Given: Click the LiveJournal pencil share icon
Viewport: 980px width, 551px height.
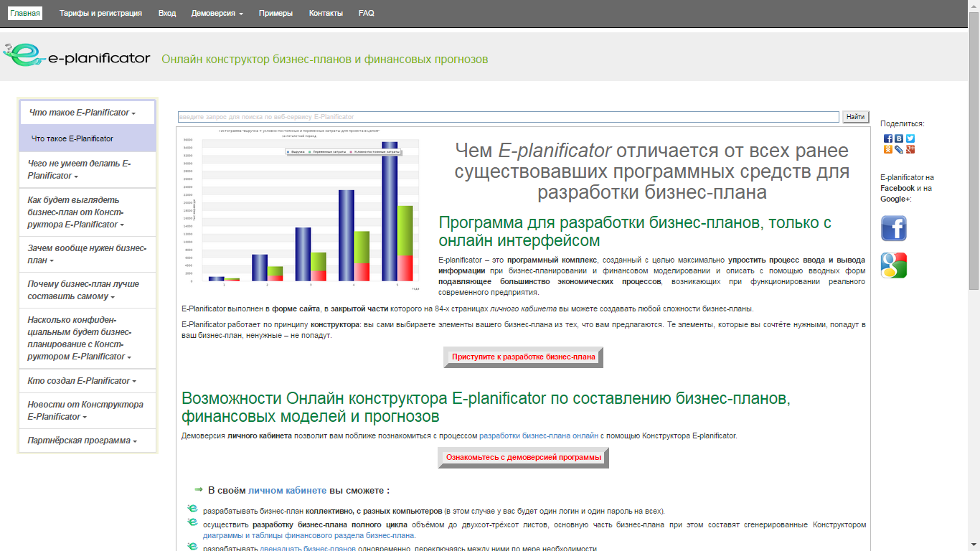Looking at the screenshot, I should pyautogui.click(x=899, y=149).
